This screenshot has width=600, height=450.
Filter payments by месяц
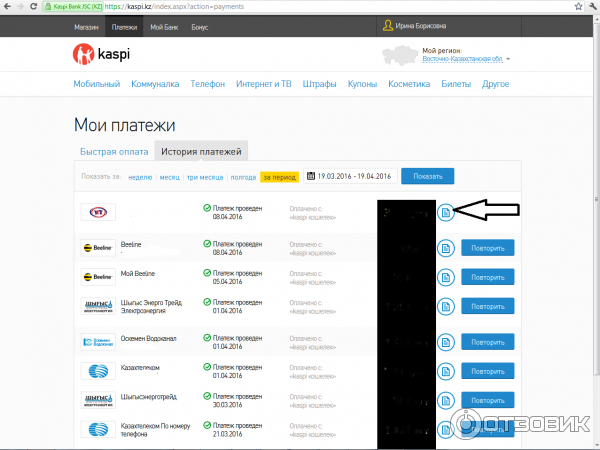(169, 177)
